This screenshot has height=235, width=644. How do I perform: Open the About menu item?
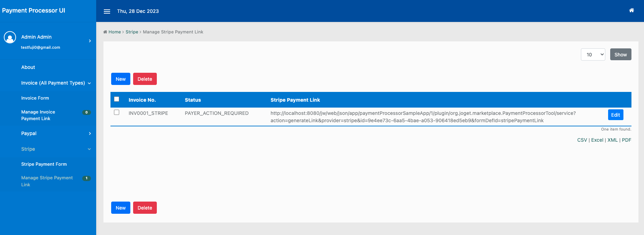28,68
